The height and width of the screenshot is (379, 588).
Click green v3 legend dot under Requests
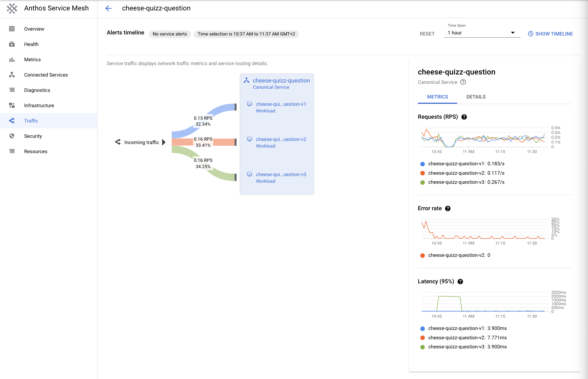pyautogui.click(x=422, y=182)
